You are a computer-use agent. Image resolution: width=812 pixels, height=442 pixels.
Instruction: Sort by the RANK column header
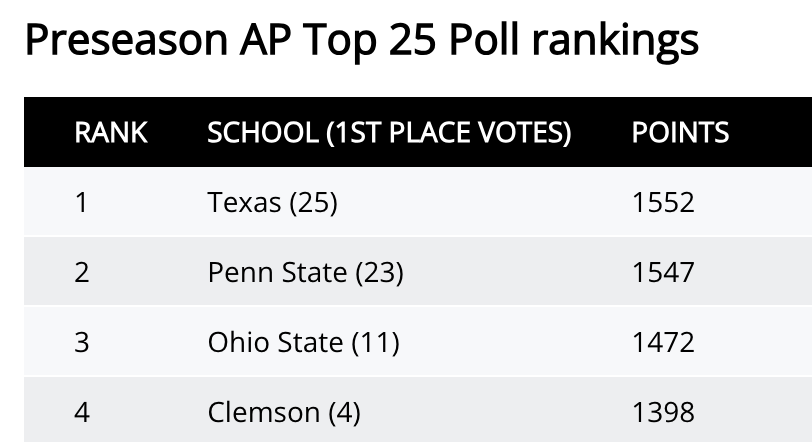111,132
